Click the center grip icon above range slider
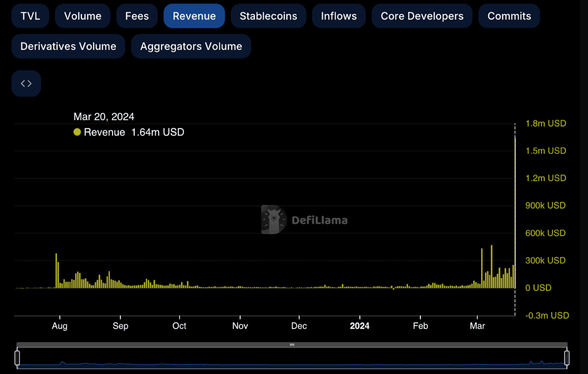The height and width of the screenshot is (374, 588). tap(292, 345)
